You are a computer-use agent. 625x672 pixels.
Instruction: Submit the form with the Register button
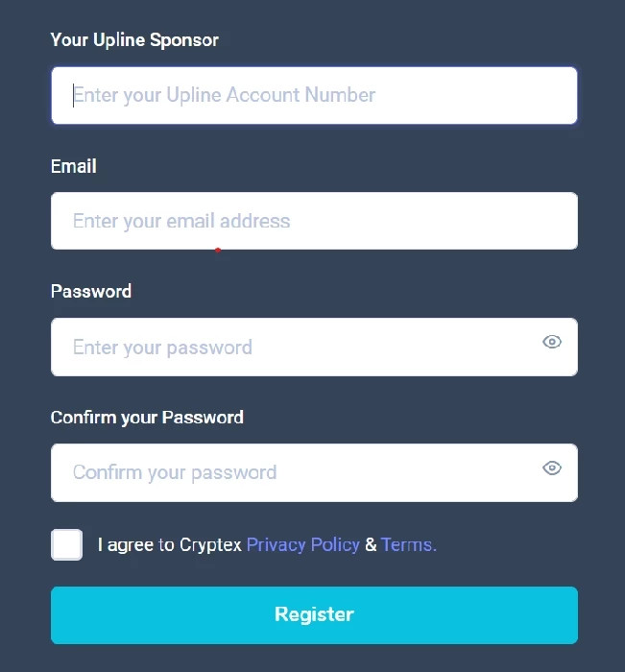point(314,615)
